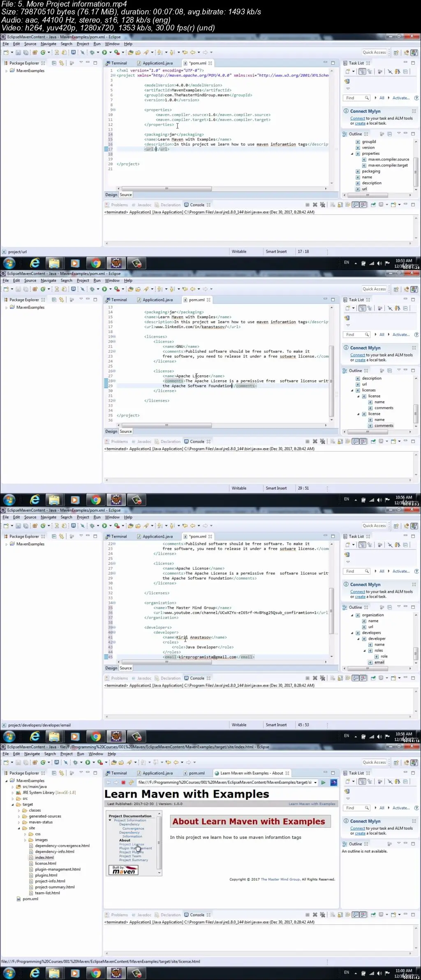The height and width of the screenshot is (980, 421).
Task: Launch Google Chrome from the bottom taskbar
Action: click(x=96, y=973)
